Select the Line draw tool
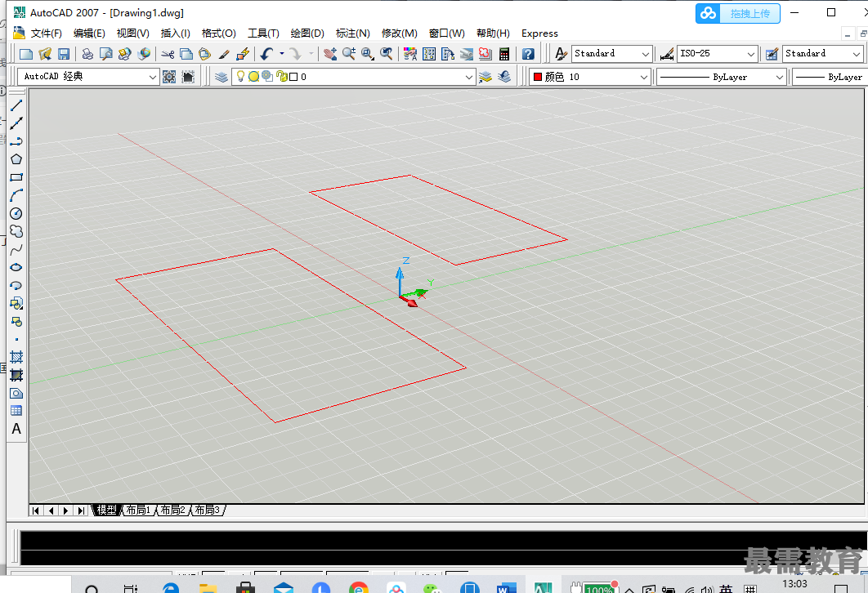868x593 pixels. (x=16, y=105)
